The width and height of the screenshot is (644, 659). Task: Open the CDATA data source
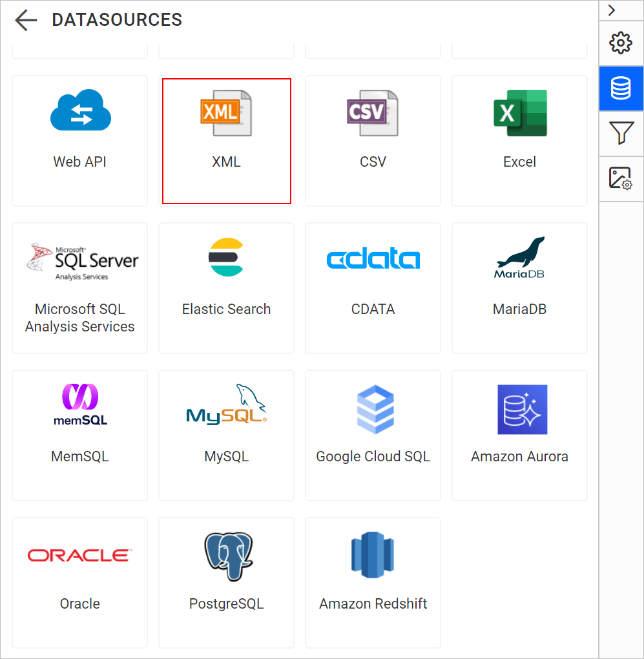[x=373, y=288]
